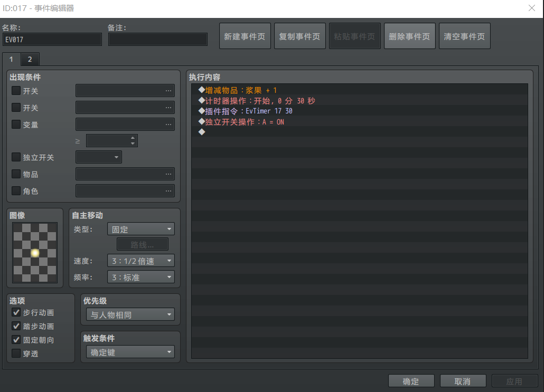This screenshot has height=392, width=544.
Task: Enable the 独立开关 condition checkbox
Action: [16, 157]
